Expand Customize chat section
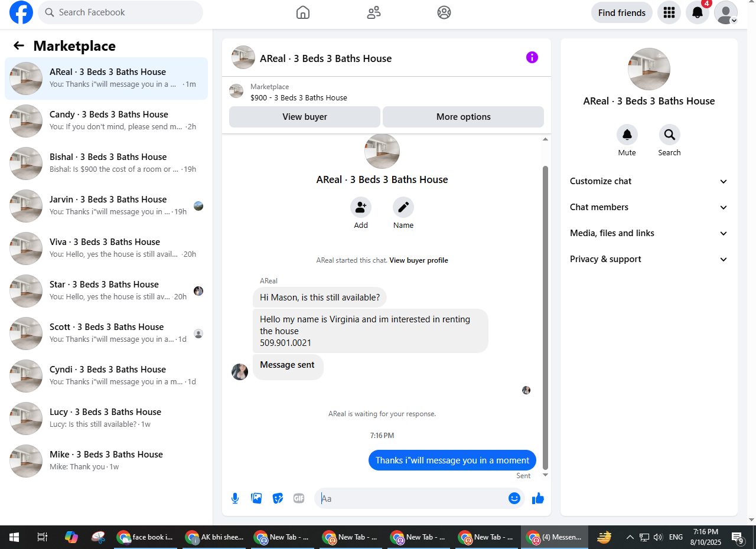Viewport: 756px width, 549px height. point(649,181)
